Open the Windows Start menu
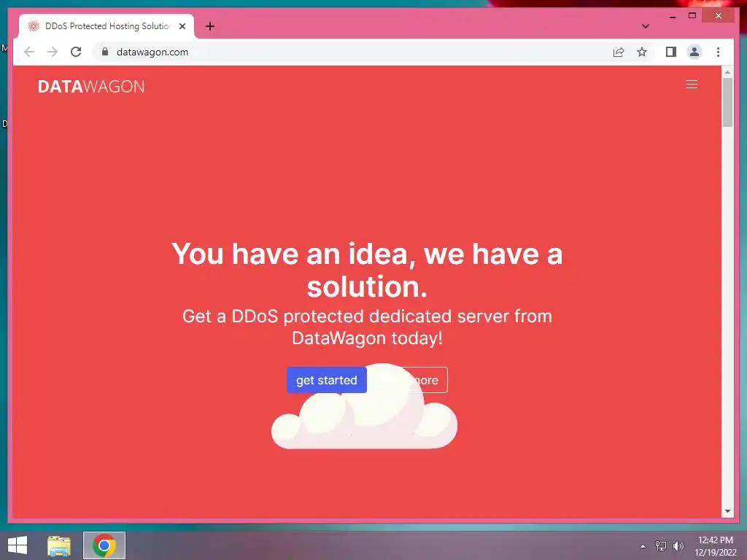 coord(18,545)
